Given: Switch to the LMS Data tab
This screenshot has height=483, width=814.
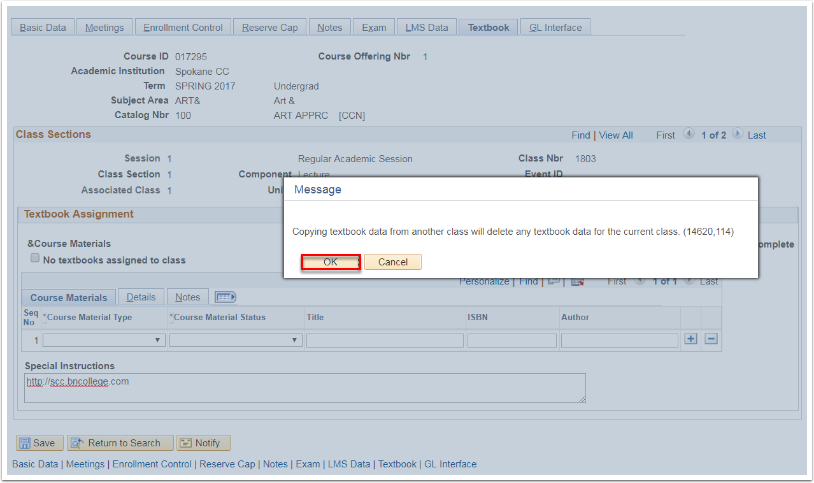Looking at the screenshot, I should point(427,28).
